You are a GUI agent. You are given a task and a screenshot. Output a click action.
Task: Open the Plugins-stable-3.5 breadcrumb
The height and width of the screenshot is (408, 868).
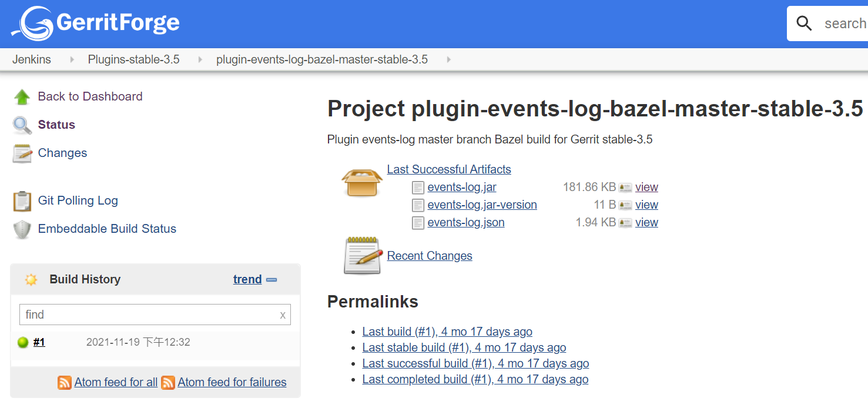coord(133,59)
